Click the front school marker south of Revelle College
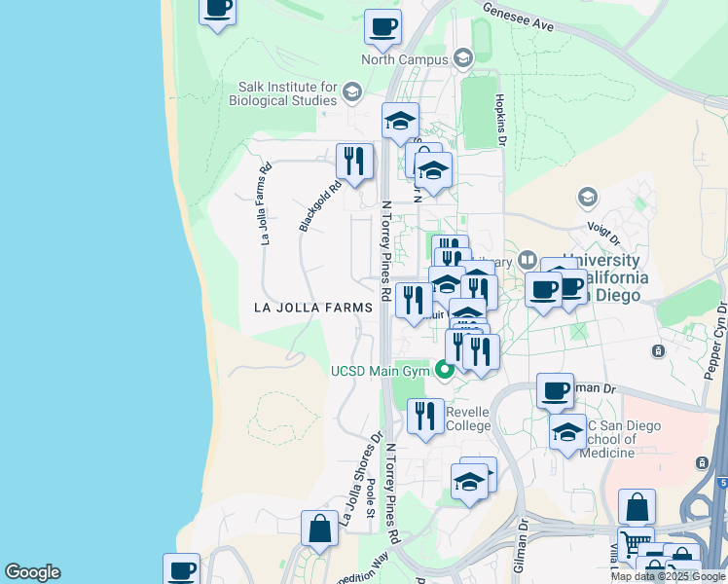This screenshot has height=584, width=728. coord(469,482)
